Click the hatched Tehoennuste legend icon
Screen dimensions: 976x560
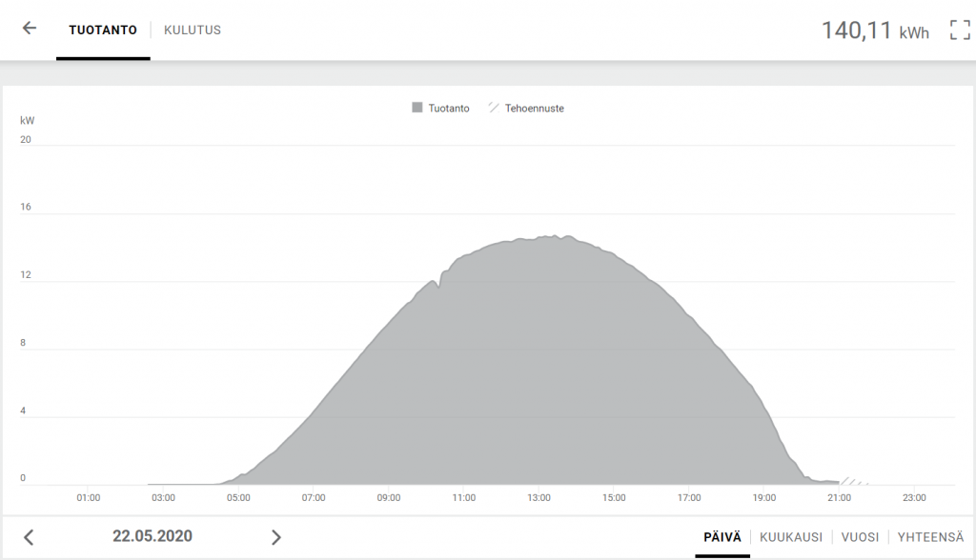pyautogui.click(x=494, y=109)
